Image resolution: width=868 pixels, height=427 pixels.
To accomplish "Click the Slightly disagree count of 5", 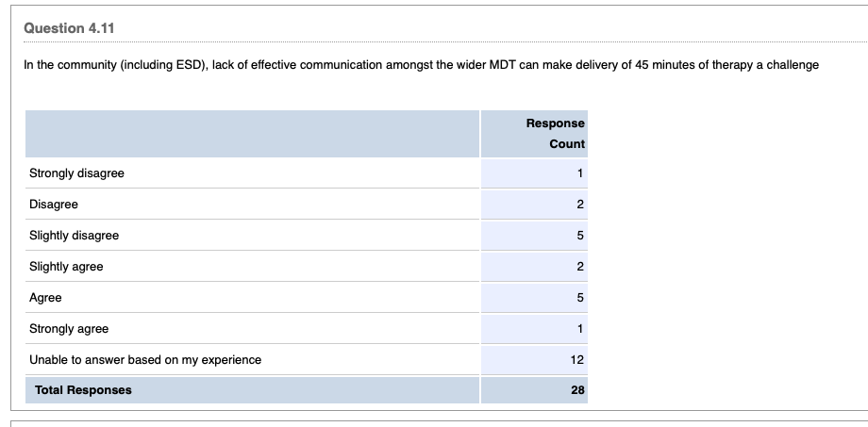I will pos(580,236).
